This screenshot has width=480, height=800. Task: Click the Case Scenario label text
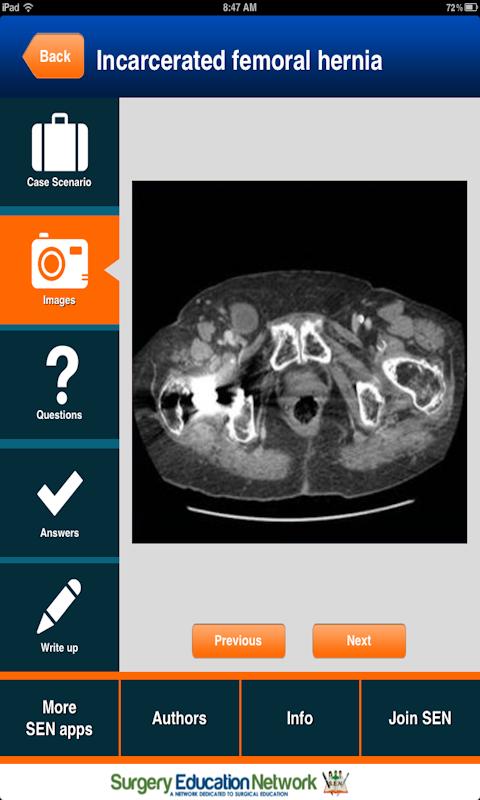pos(59,182)
